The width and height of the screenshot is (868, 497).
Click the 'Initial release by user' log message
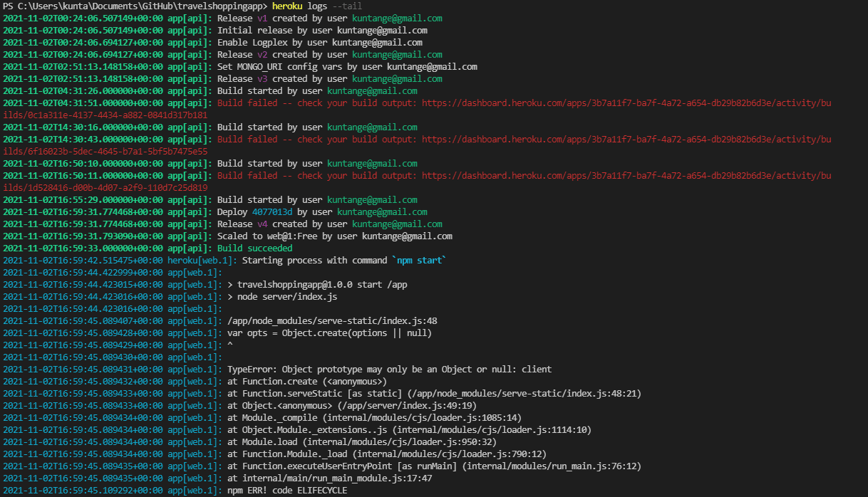click(322, 30)
